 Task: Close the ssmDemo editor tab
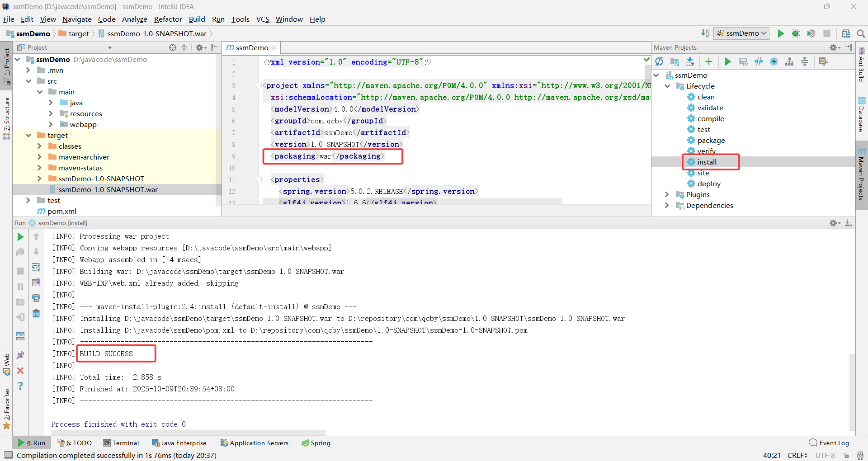(274, 48)
